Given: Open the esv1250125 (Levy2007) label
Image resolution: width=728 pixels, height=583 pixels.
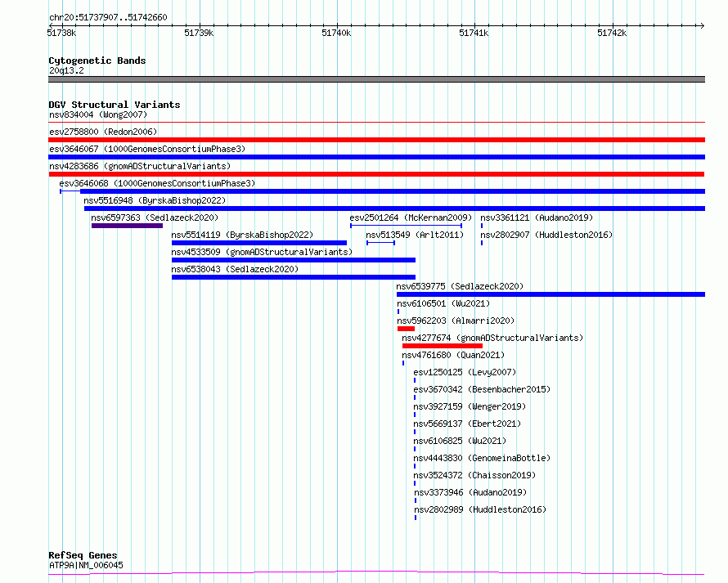Looking at the screenshot, I should click(x=465, y=372).
